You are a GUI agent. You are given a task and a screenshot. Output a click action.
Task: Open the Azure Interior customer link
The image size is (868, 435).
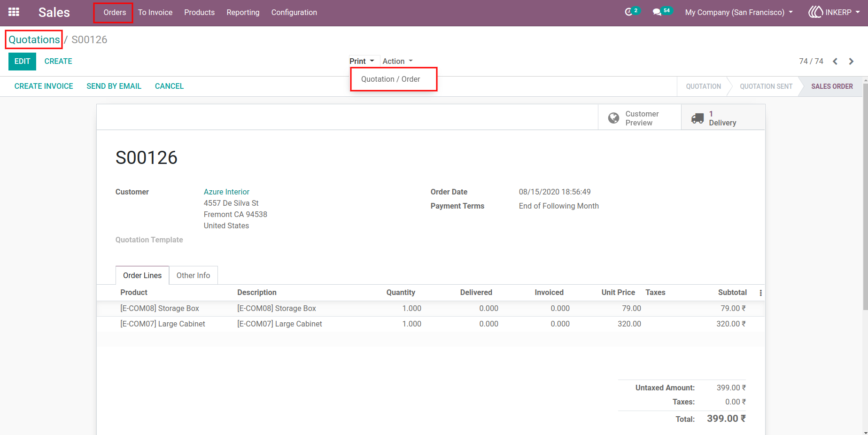pyautogui.click(x=226, y=192)
